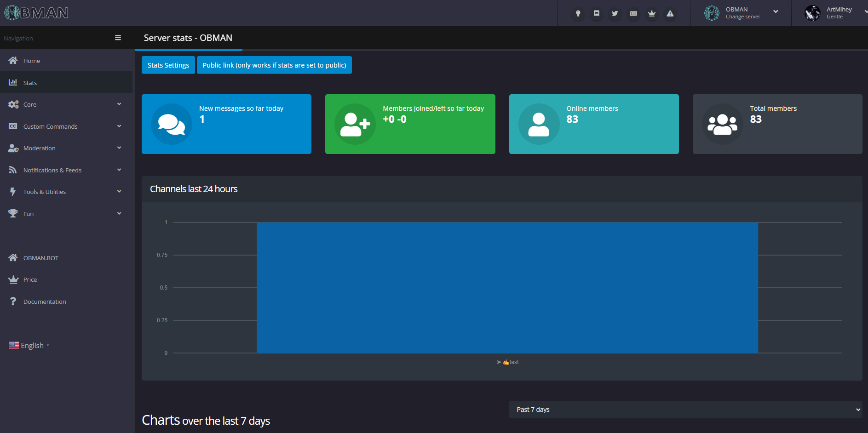Click the Server stats - OBMAN tab title

(x=188, y=38)
